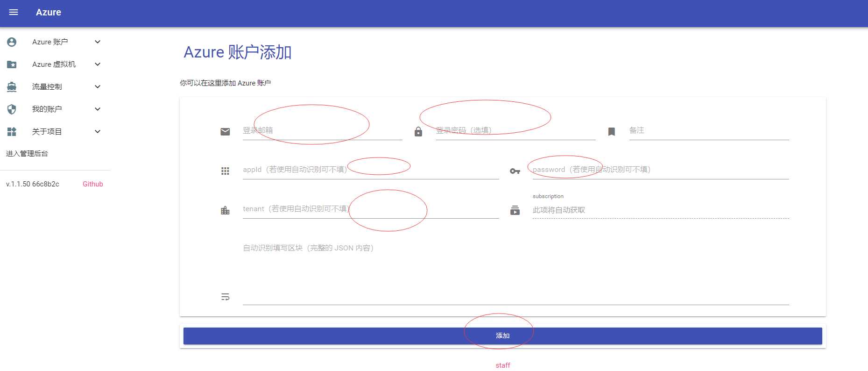Screen dimensions: 868x371
Task: Expand the 我的账户 chevron
Action: [x=98, y=109]
